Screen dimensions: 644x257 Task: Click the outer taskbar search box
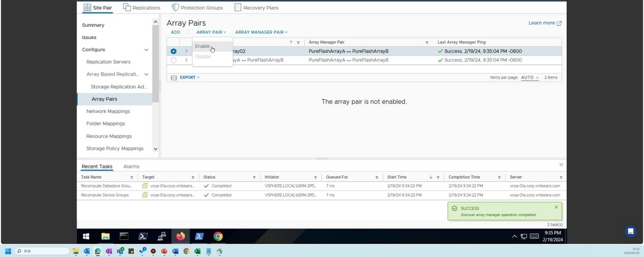pos(42,251)
